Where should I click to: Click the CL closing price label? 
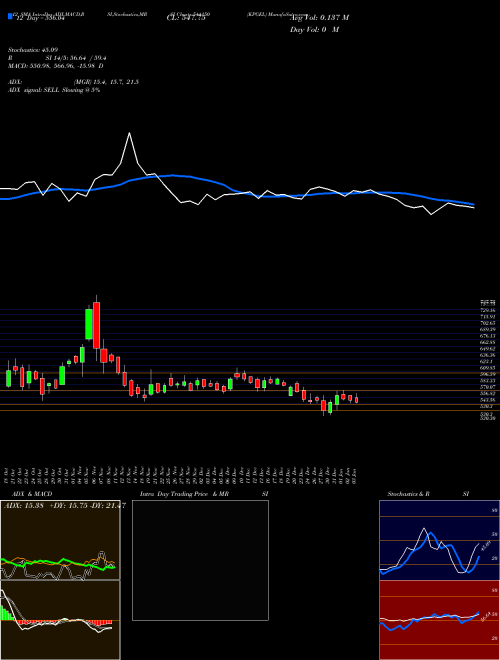coord(186,18)
